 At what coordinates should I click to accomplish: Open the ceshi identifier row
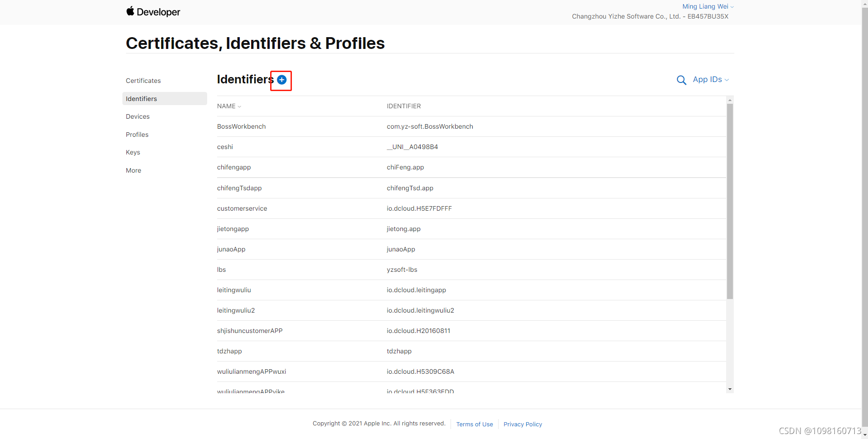[471, 147]
